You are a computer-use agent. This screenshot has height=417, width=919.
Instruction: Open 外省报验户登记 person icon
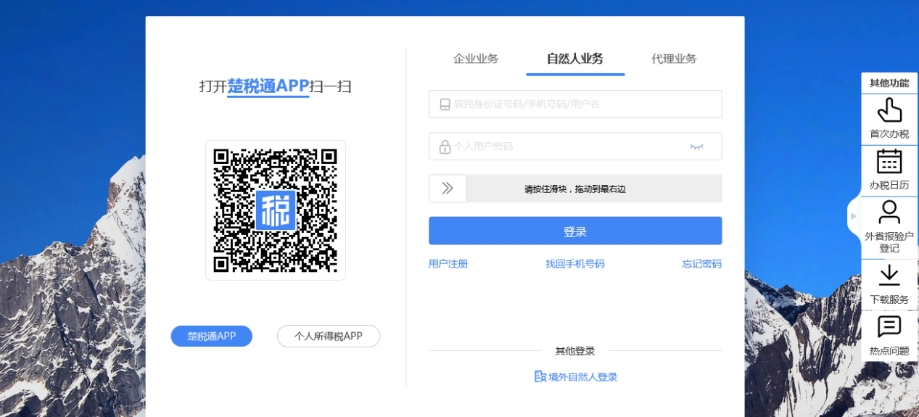(889, 212)
